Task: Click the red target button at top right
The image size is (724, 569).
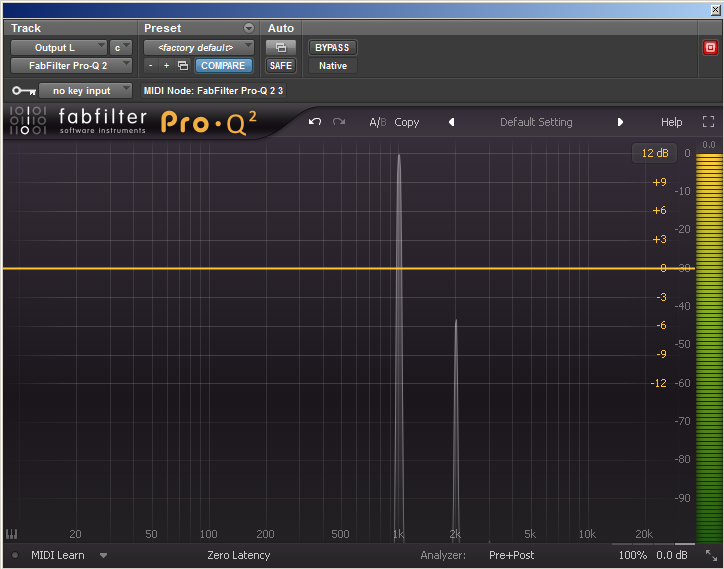Action: tap(710, 48)
